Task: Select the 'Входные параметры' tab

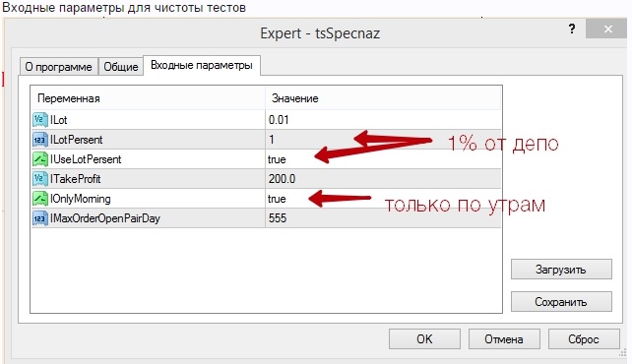Action: point(202,65)
